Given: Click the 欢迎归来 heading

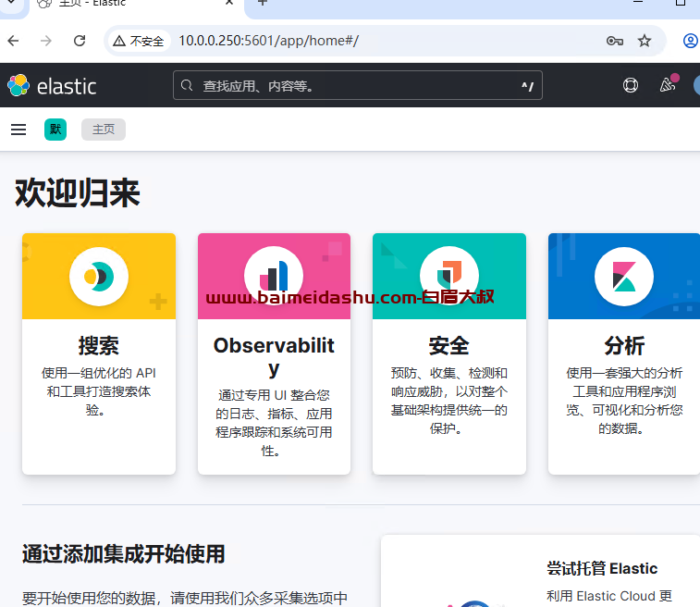Looking at the screenshot, I should (78, 193).
